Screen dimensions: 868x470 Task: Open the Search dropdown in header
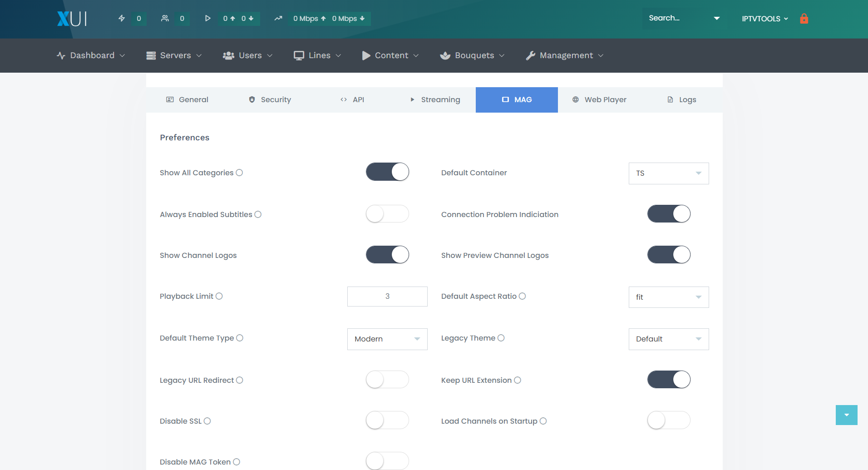pyautogui.click(x=684, y=18)
